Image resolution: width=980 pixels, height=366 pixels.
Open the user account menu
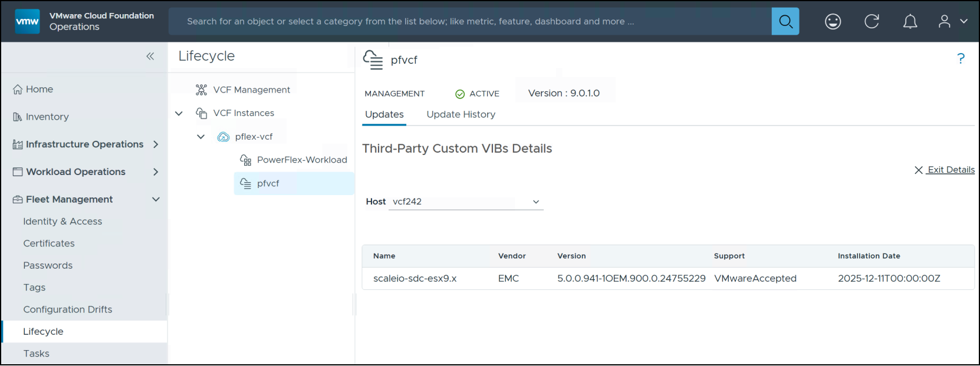pyautogui.click(x=953, y=22)
